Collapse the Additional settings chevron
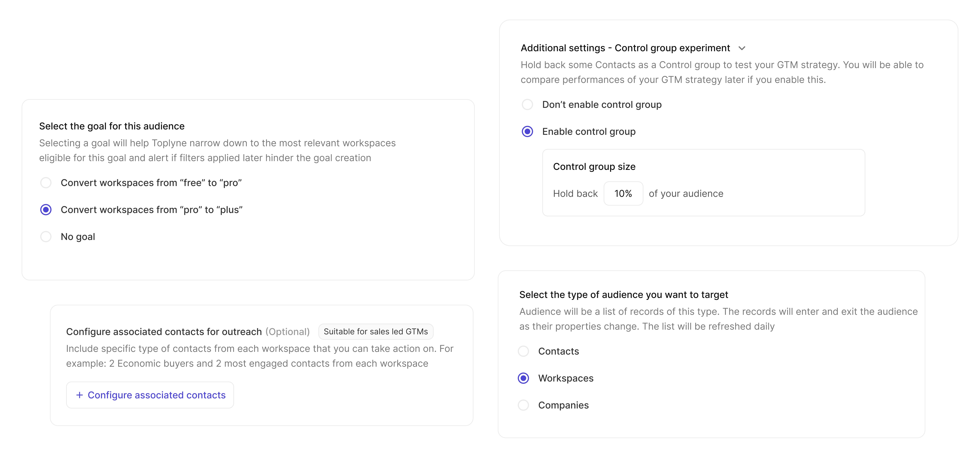This screenshot has height=455, width=980. click(x=741, y=48)
